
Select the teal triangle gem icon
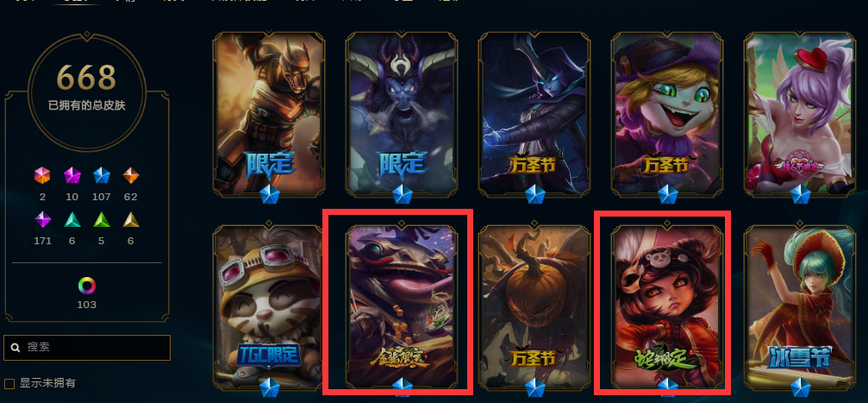coord(72,220)
